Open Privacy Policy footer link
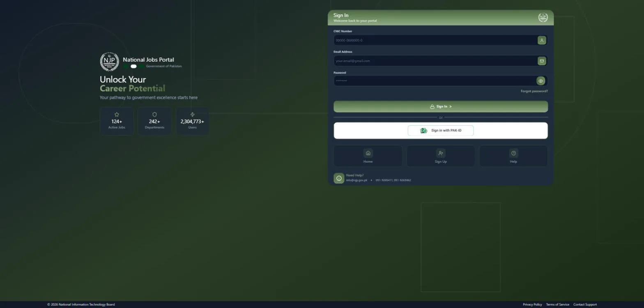Screen dimensions: 644x308 coord(532,305)
